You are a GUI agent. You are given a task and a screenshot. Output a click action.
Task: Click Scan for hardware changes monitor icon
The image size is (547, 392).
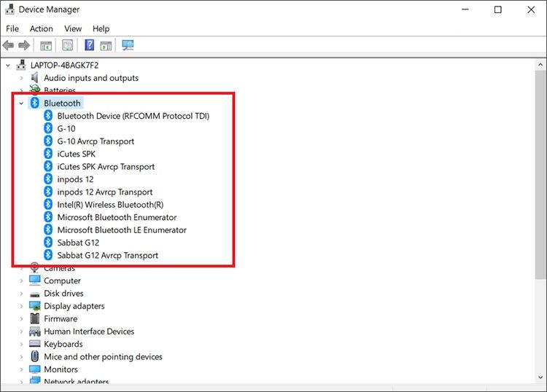tap(128, 45)
